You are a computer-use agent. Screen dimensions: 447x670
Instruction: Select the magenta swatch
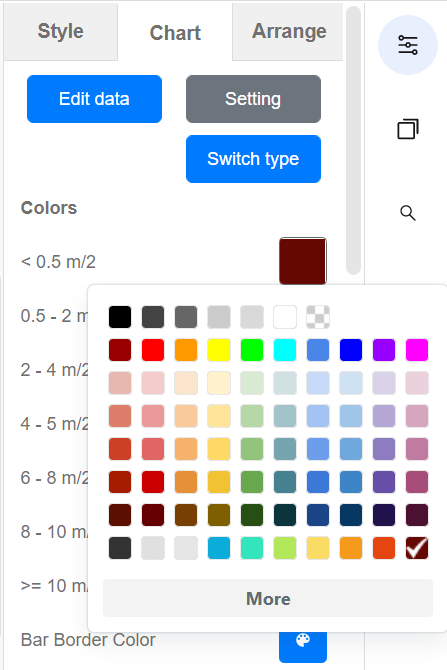(417, 350)
